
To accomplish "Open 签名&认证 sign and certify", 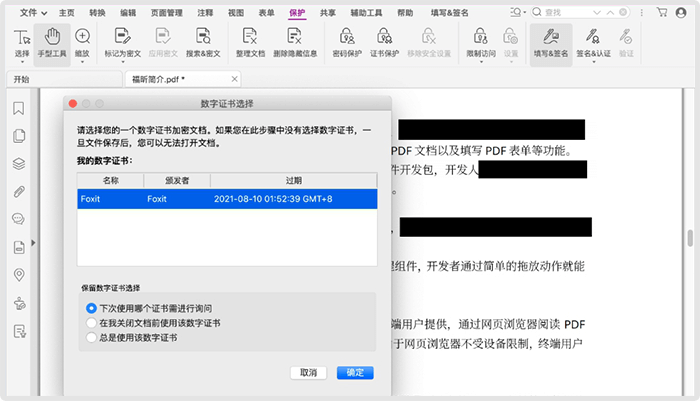I will [593, 43].
